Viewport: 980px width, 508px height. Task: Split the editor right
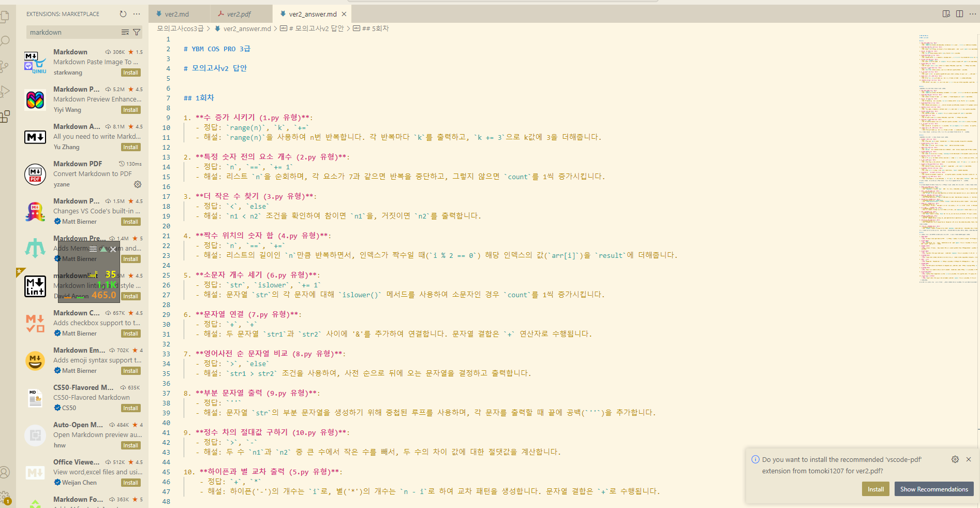(x=959, y=14)
